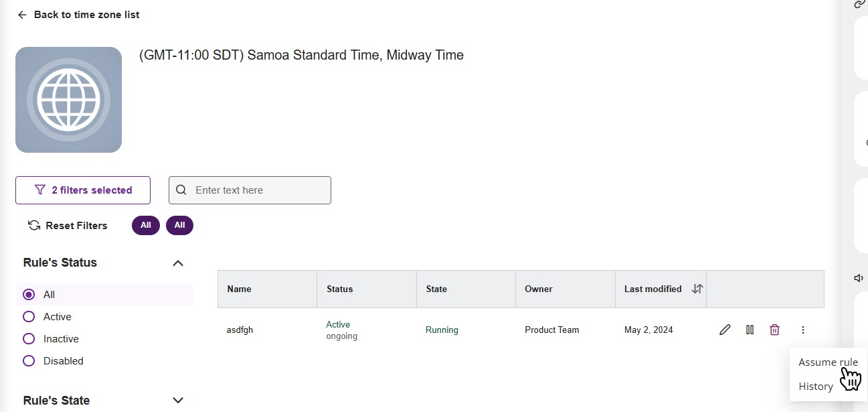
Task: Choose Assume rule from context menu
Action: [828, 362]
